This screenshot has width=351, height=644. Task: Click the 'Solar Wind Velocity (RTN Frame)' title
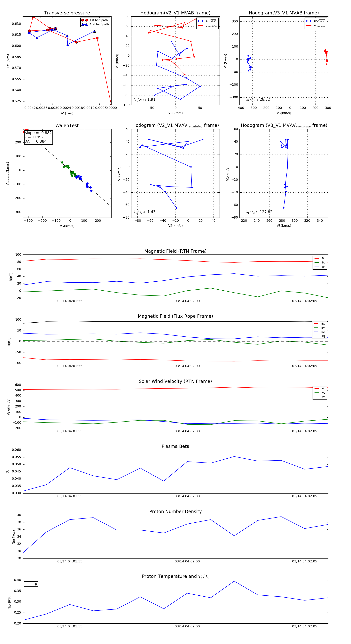click(x=175, y=381)
